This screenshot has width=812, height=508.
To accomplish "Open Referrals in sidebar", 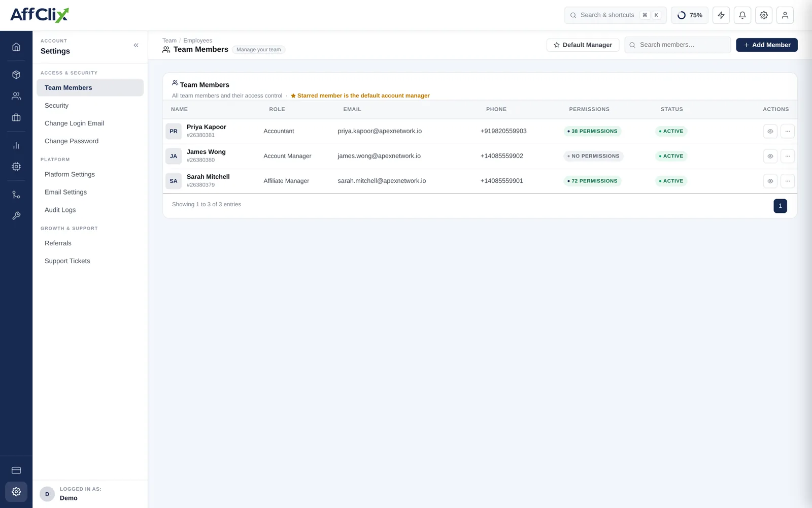I will 90,243.
